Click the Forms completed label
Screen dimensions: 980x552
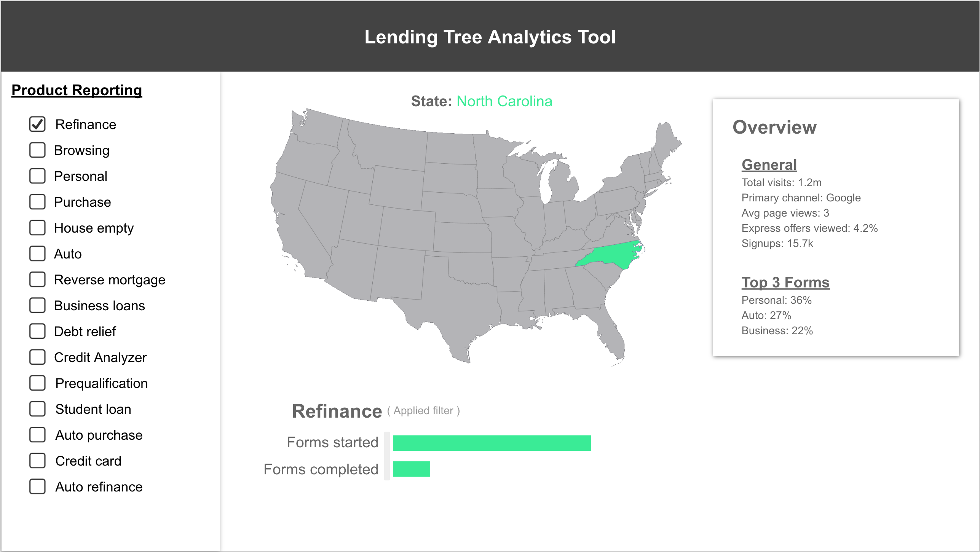(321, 469)
